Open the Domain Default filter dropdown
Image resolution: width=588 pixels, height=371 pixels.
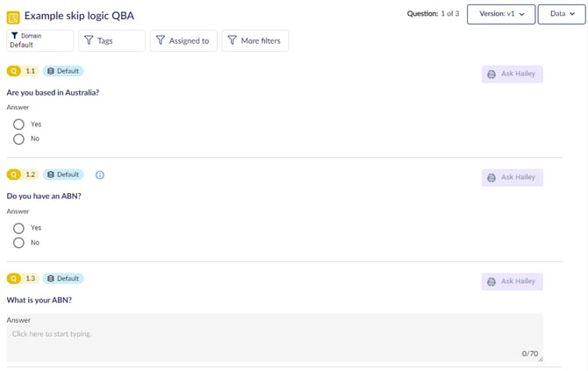point(40,40)
